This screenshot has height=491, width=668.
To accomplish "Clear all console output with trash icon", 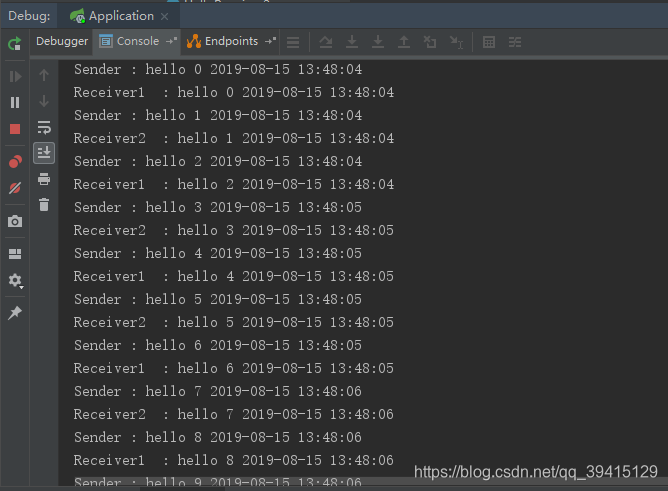I will pos(44,205).
